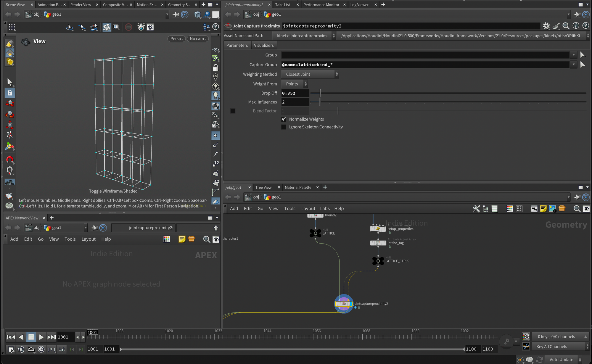Click the Capture Group input field

coord(425,65)
